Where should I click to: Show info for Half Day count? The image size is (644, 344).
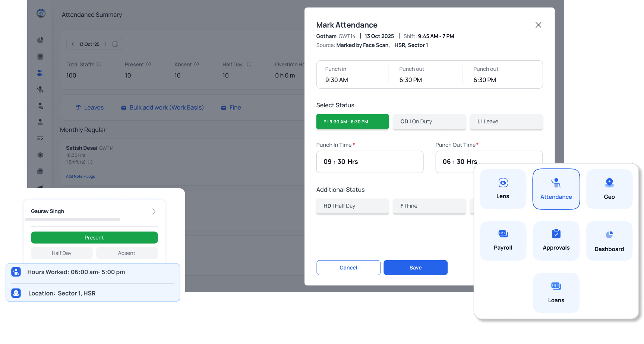point(249,64)
